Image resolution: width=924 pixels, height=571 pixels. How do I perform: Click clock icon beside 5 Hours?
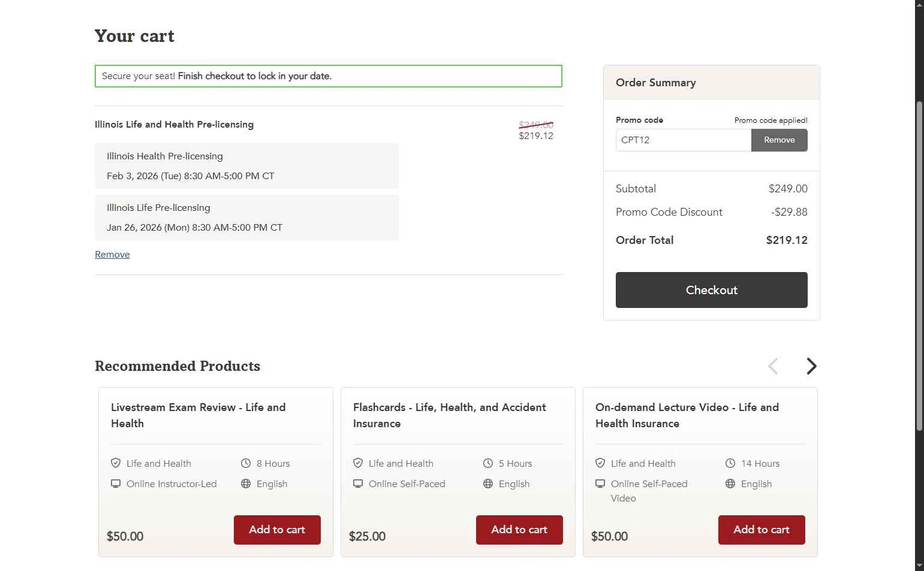click(x=488, y=463)
